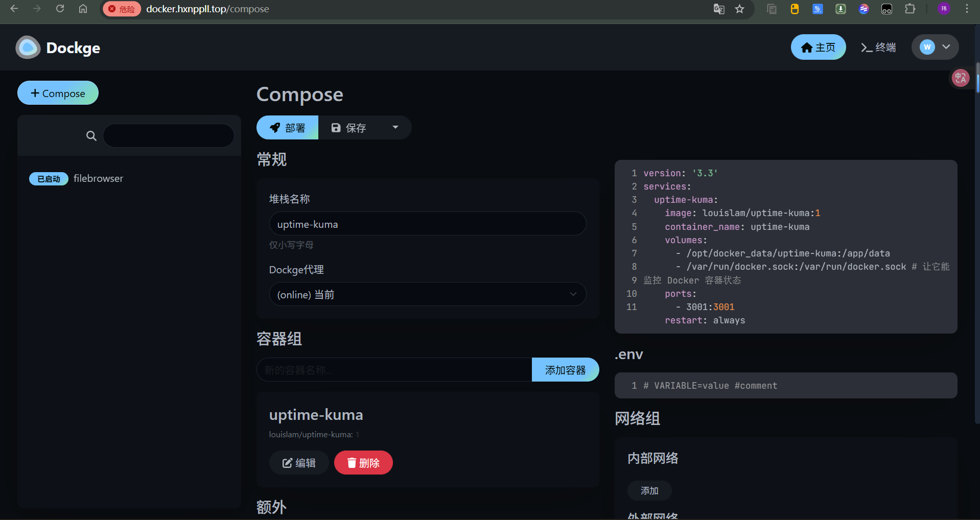Click the striped round extension icon
Screen dimensions: 980x520
pos(864,9)
